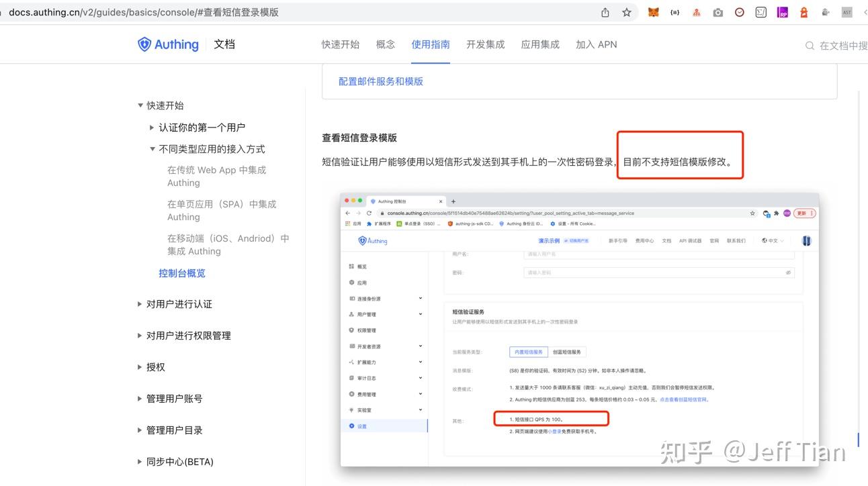Click the 查看短信登录模版 heading
This screenshot has width=868, height=486.
pyautogui.click(x=359, y=138)
